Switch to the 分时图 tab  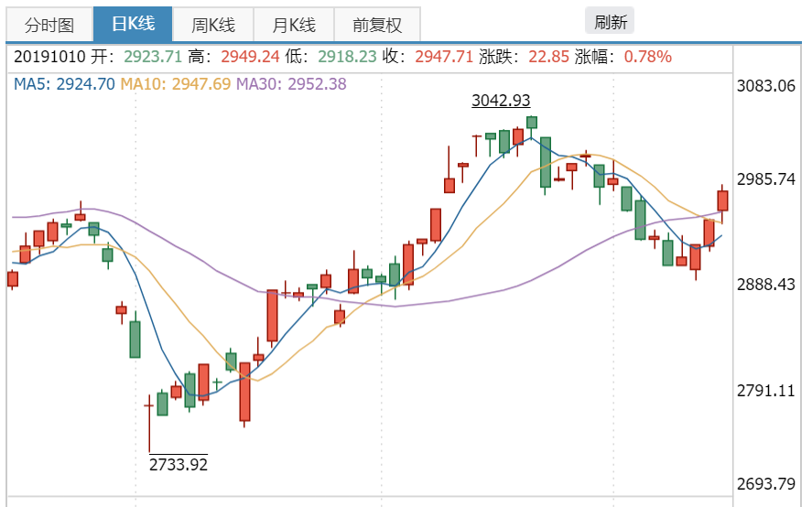[x=49, y=25]
